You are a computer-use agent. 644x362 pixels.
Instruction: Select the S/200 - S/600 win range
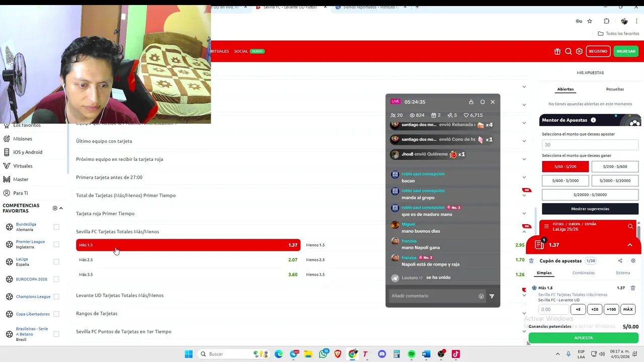point(615,166)
